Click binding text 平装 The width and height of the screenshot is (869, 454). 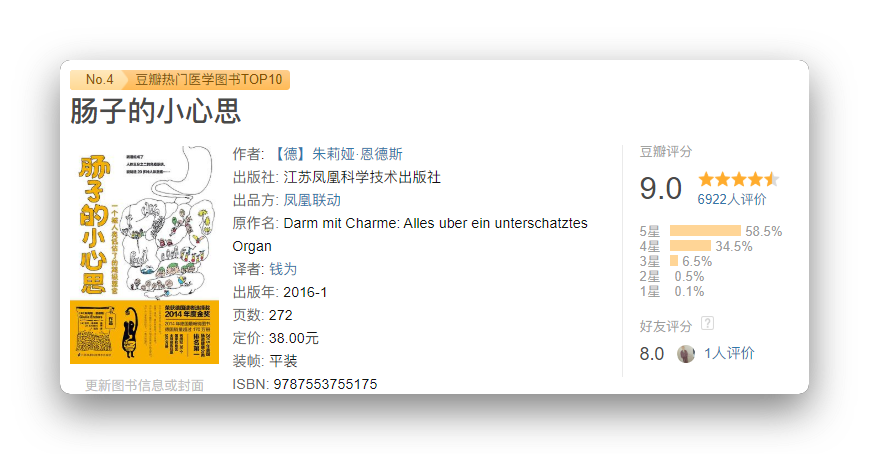283,361
